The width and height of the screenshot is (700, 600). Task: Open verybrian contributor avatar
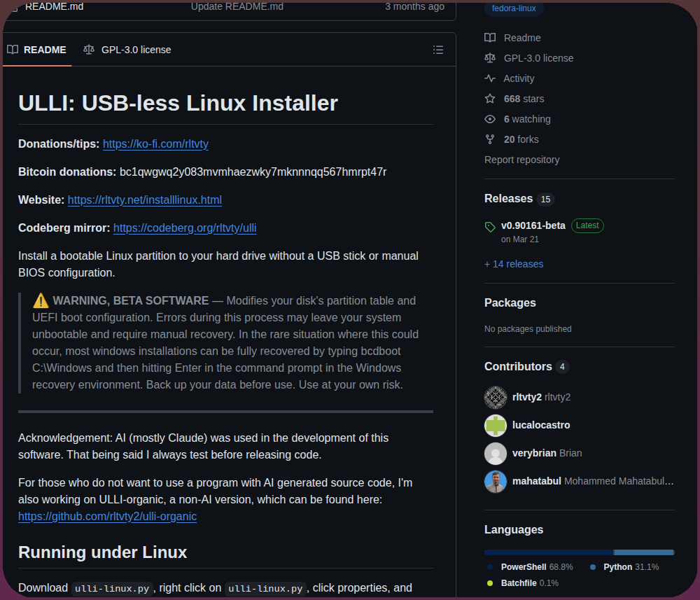(x=495, y=454)
